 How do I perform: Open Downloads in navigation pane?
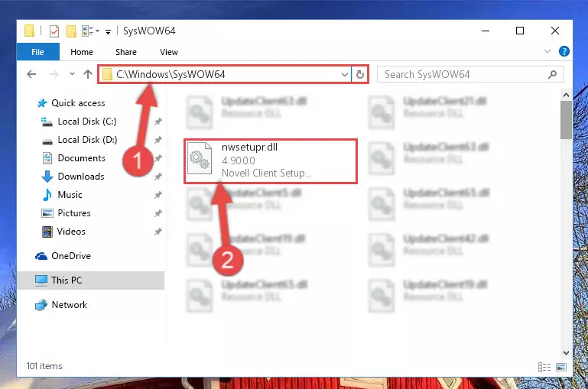point(81,177)
